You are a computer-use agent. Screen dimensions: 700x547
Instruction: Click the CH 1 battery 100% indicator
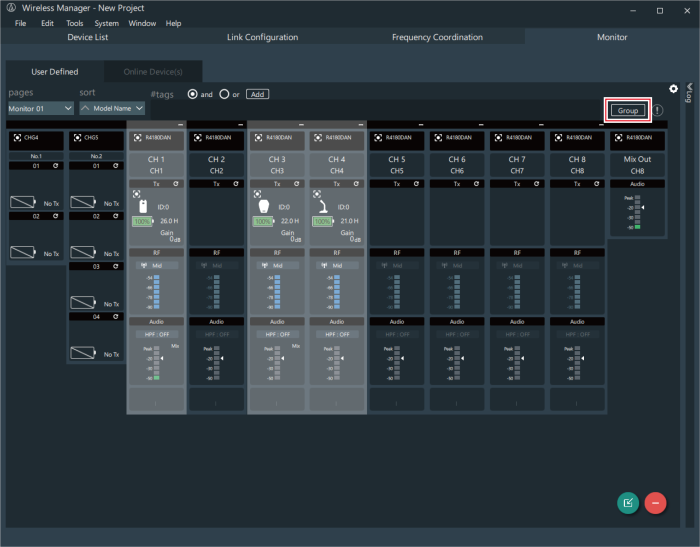pos(143,221)
